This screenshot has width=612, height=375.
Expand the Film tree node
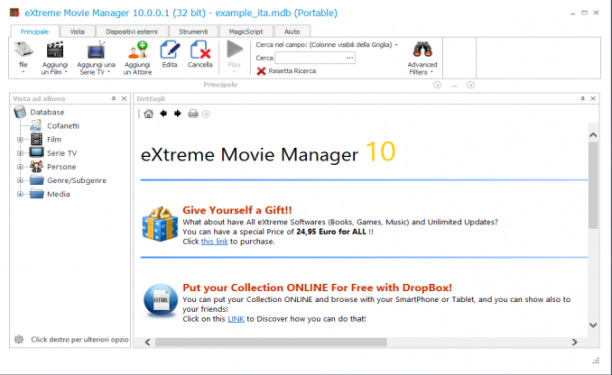point(20,139)
